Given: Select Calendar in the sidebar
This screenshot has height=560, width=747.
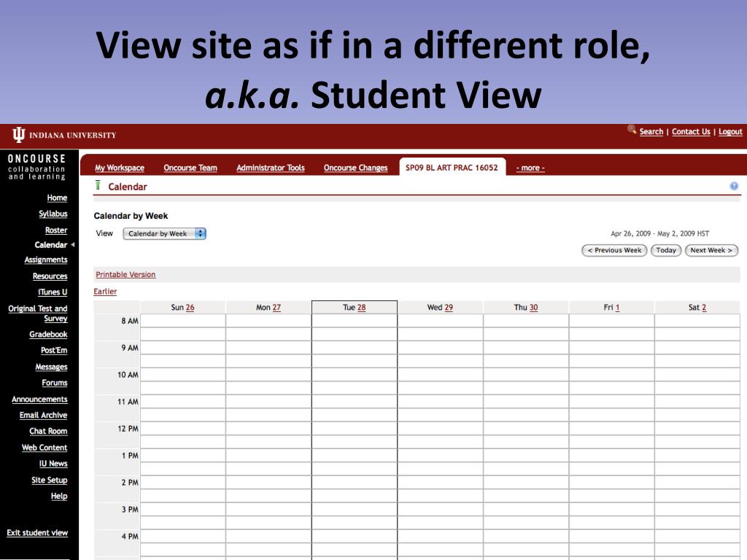Looking at the screenshot, I should click(x=50, y=245).
